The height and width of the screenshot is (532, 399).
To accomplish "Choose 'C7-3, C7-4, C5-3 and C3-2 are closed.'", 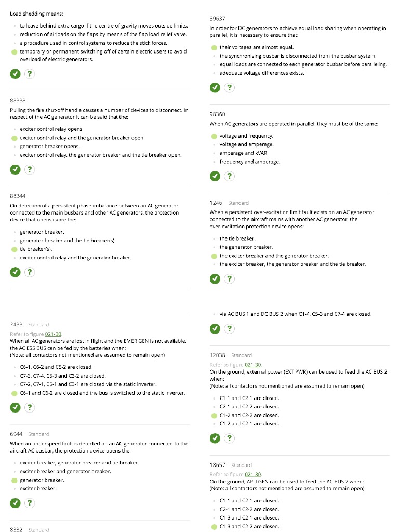I will (x=62, y=376).
